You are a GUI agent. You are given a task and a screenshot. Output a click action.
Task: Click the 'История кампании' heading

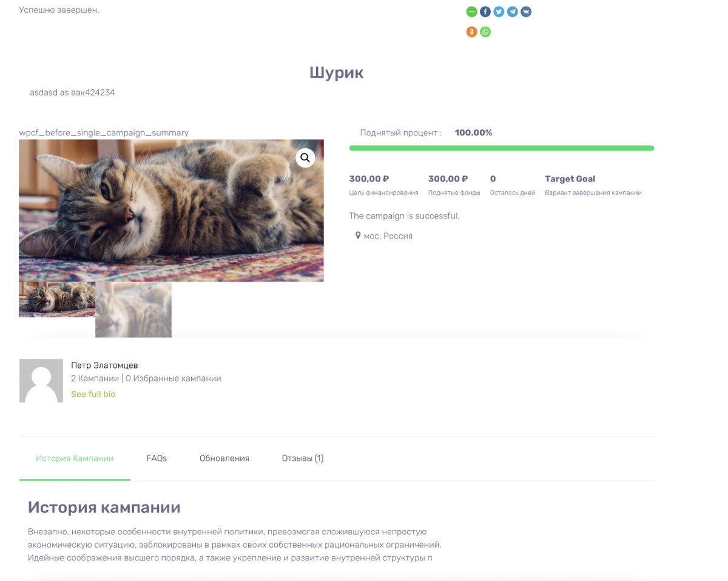(x=104, y=508)
